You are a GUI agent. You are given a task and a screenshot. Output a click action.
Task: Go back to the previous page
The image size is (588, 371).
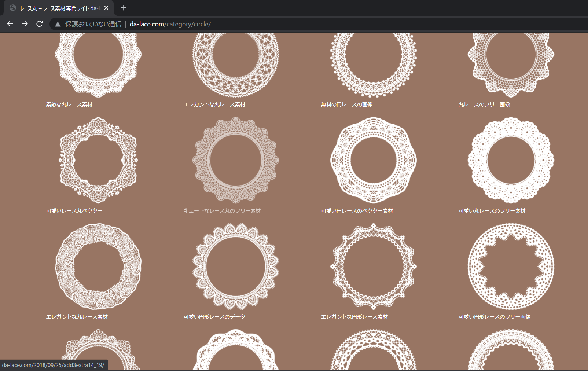click(10, 24)
